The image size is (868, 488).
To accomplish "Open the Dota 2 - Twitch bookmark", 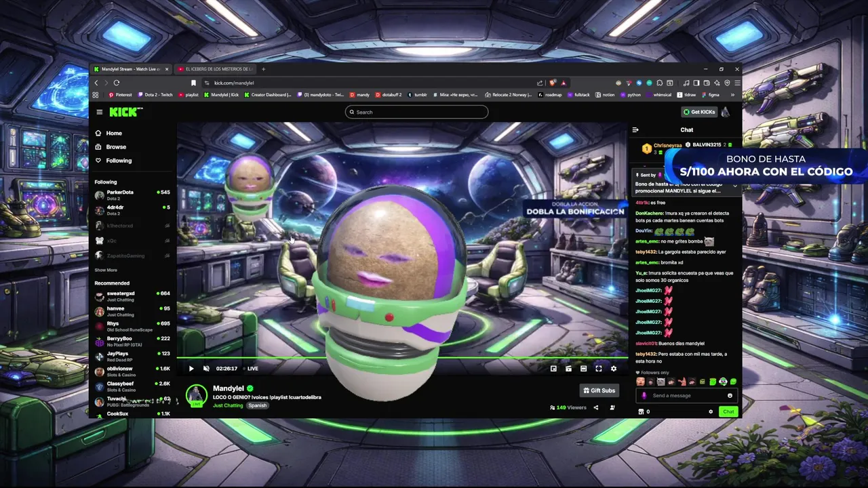I will click(x=155, y=95).
